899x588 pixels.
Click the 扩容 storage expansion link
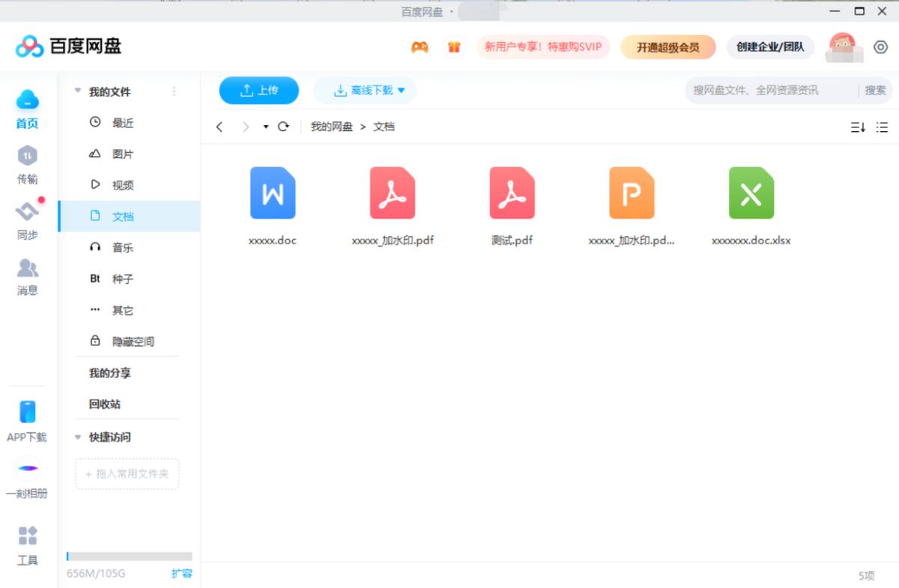pyautogui.click(x=182, y=573)
